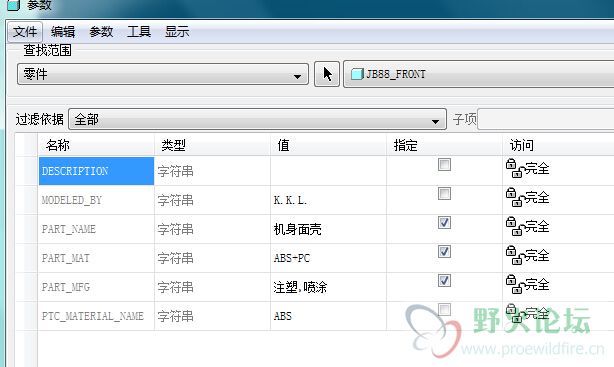The image size is (614, 367).
Task: Click the lock icon in PART_NAME row
Action: coord(515,226)
